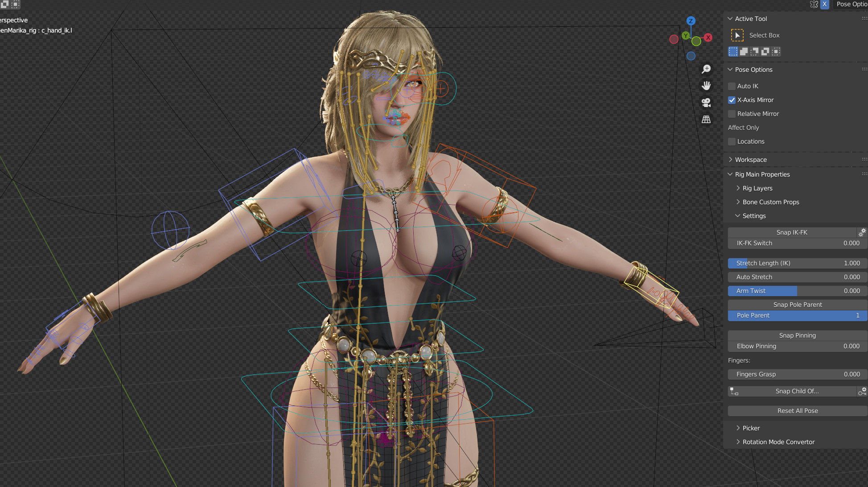The width and height of the screenshot is (868, 487).
Task: Click the Arm Twist slider
Action: point(797,291)
